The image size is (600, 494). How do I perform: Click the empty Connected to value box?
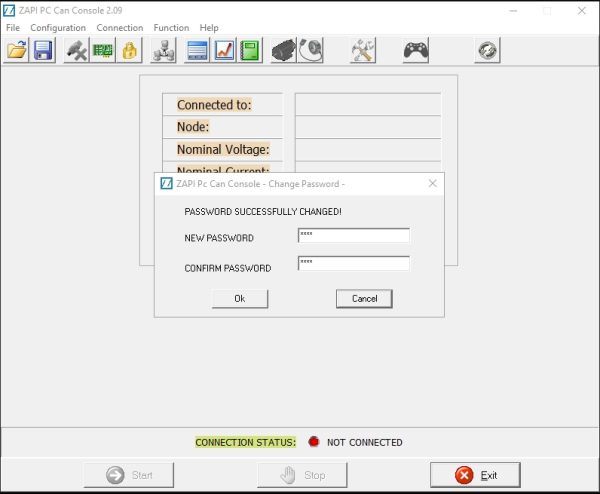click(x=368, y=104)
